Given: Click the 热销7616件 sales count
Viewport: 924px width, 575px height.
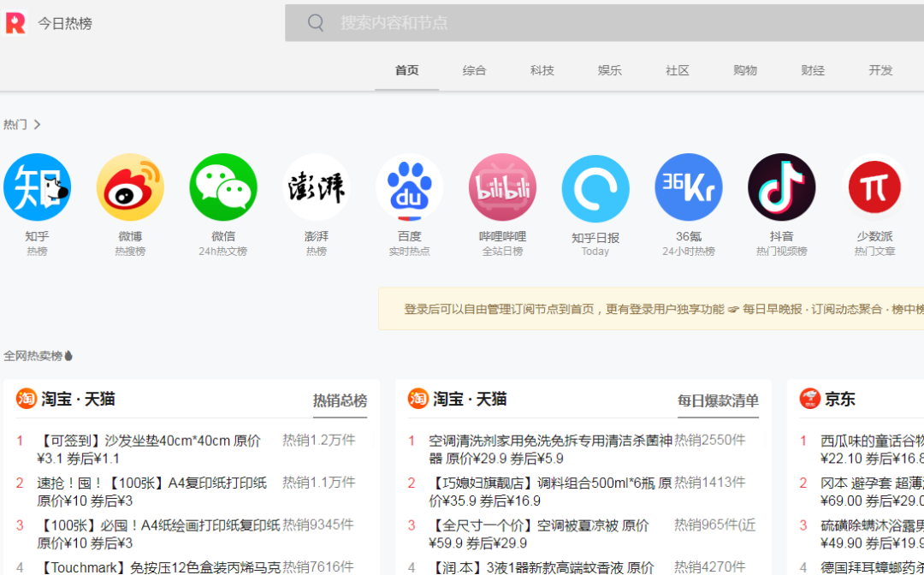Looking at the screenshot, I should 318,566.
